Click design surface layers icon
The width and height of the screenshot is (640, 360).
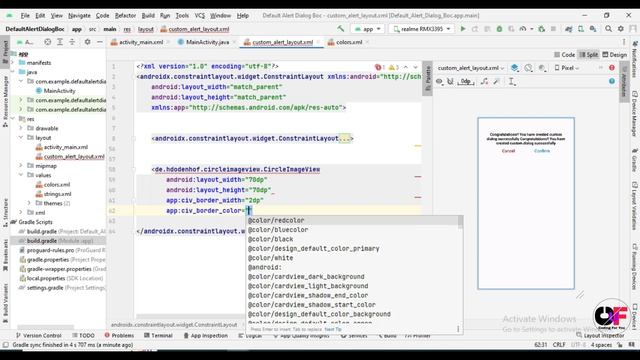click(x=515, y=68)
